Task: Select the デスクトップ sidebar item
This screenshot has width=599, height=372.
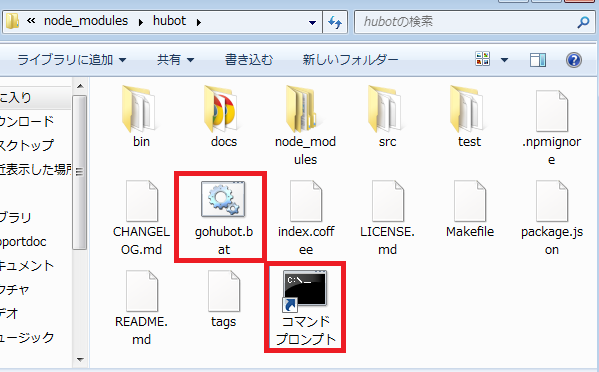Action: 27,145
